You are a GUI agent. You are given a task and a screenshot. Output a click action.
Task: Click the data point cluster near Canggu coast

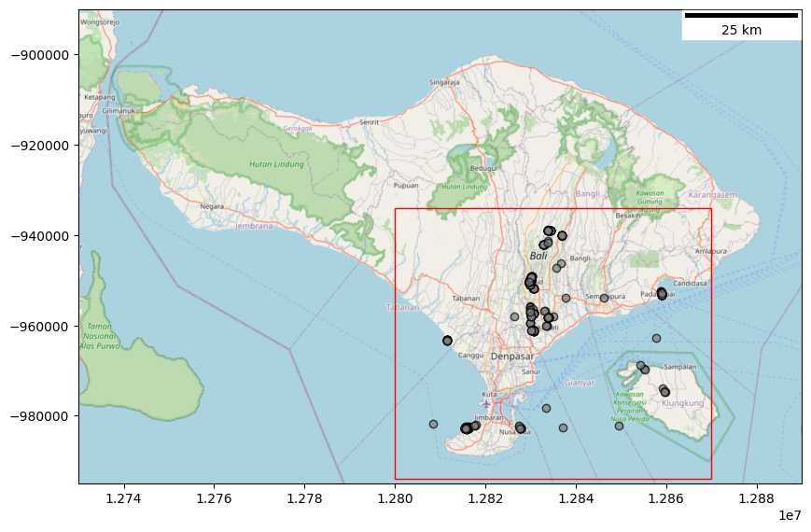tap(448, 341)
